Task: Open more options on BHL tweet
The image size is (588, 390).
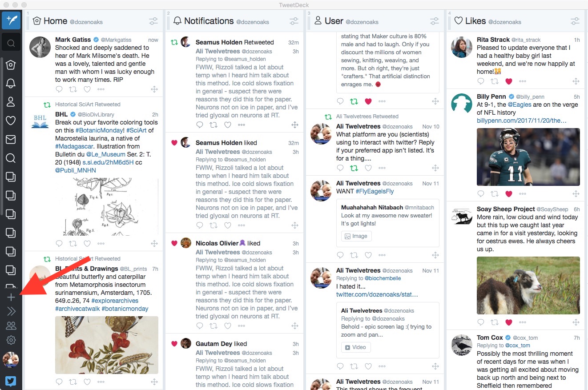Action: click(101, 243)
